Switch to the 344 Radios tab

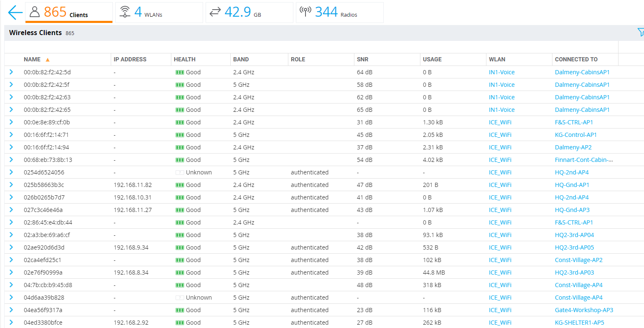pyautogui.click(x=340, y=13)
